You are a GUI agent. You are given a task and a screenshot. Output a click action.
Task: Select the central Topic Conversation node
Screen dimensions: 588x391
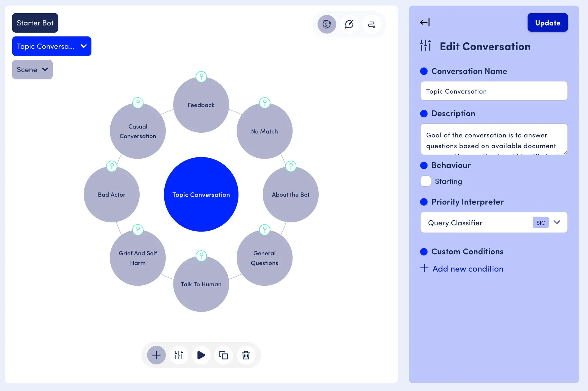[201, 194]
